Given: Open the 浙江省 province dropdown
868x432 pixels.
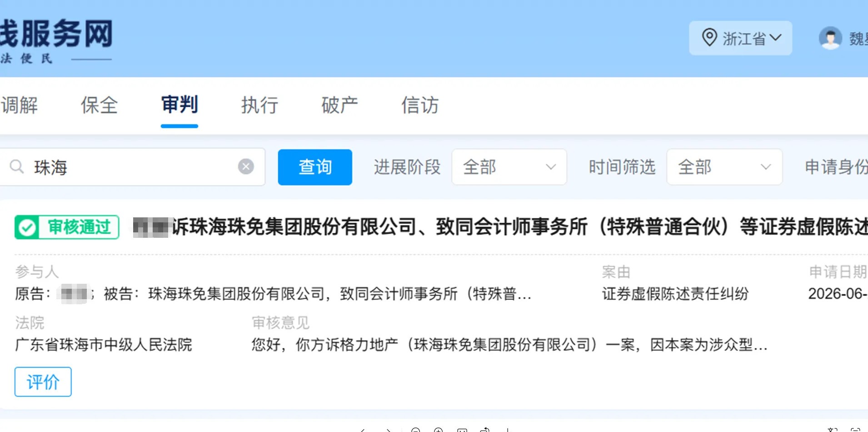Looking at the screenshot, I should [x=740, y=38].
